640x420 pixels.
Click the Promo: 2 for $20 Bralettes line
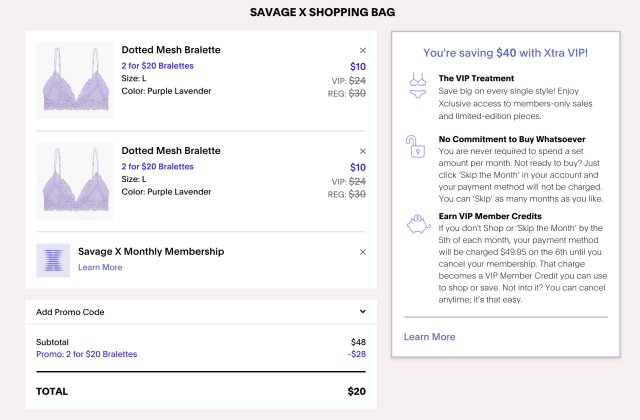[x=86, y=354]
